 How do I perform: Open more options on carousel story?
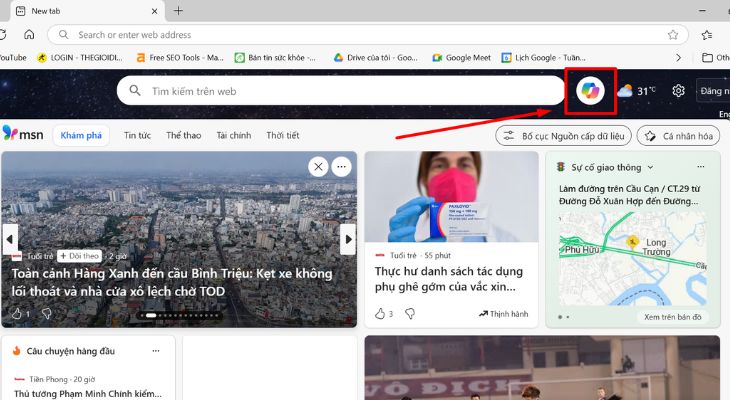pos(341,167)
